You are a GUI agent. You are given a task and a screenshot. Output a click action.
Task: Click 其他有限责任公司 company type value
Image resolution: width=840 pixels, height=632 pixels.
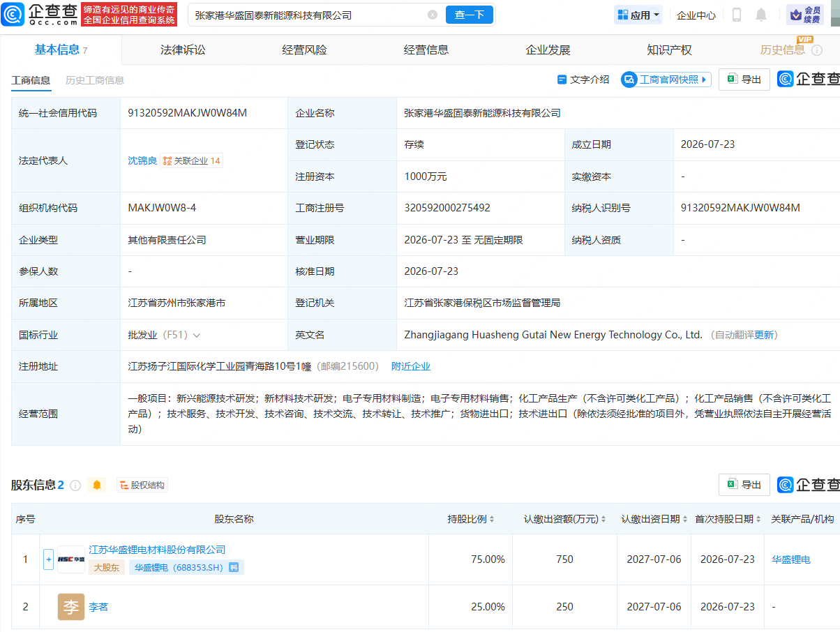pos(167,240)
